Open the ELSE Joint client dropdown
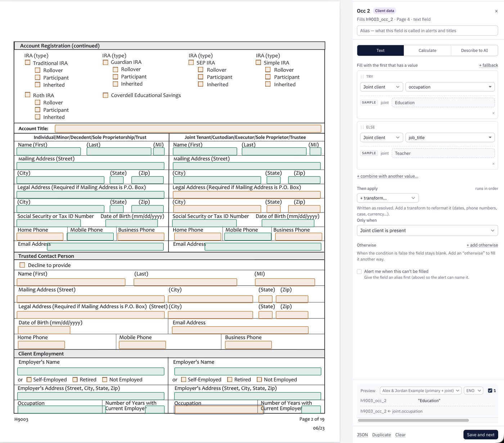This screenshot has height=443, width=504. 382,138
